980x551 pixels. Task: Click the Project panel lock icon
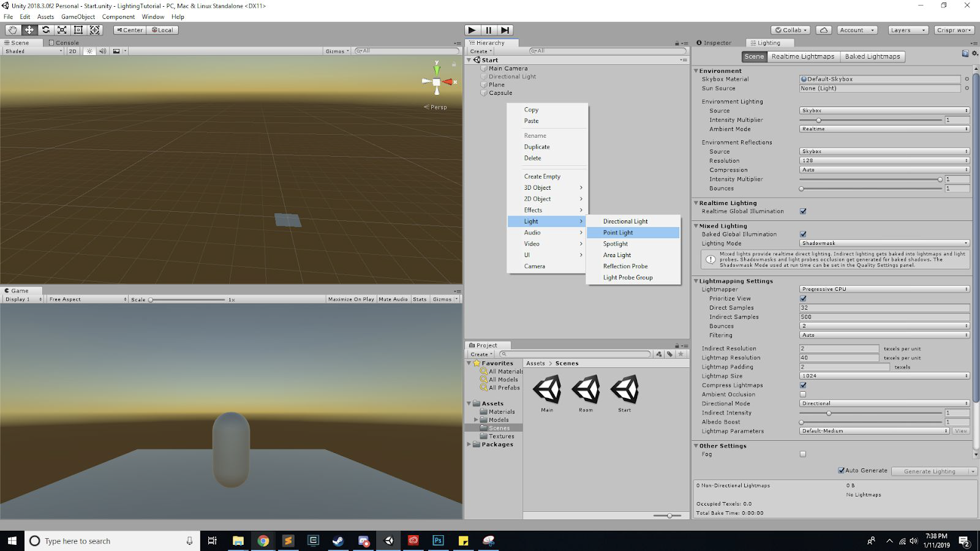[x=677, y=346]
